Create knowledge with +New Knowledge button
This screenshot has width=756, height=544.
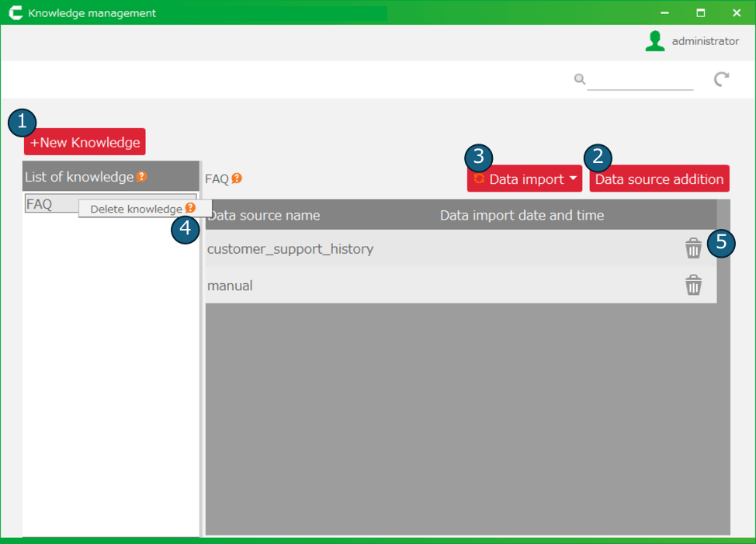tap(85, 142)
